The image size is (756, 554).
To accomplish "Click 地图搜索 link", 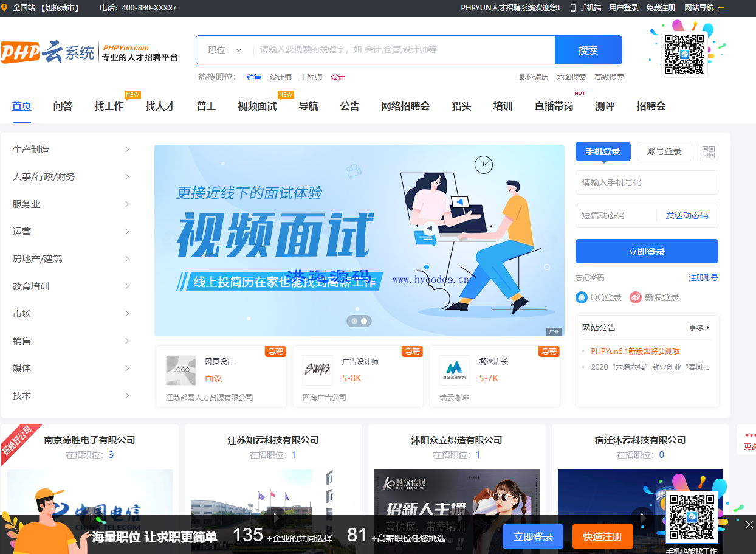I will (x=571, y=77).
